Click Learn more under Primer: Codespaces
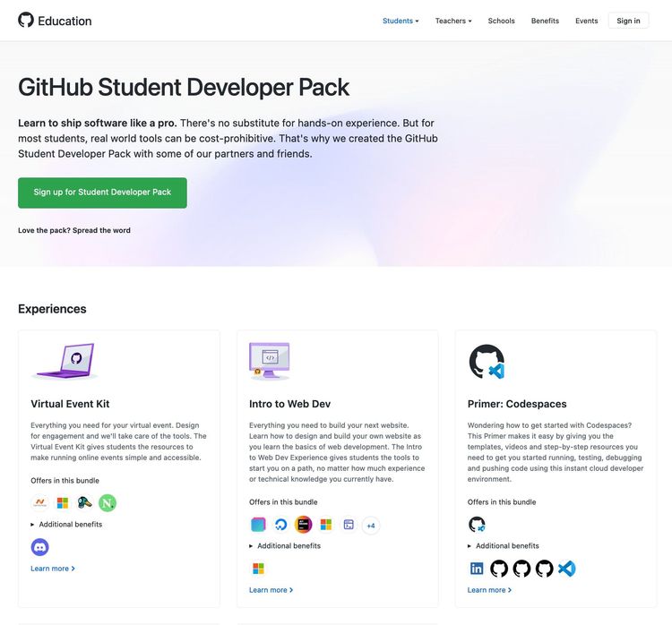The image size is (672, 625). click(489, 590)
